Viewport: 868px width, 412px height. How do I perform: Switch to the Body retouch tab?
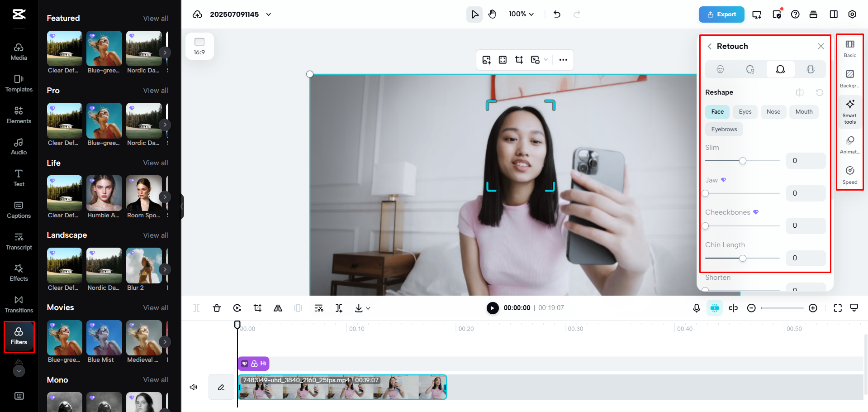(810, 69)
